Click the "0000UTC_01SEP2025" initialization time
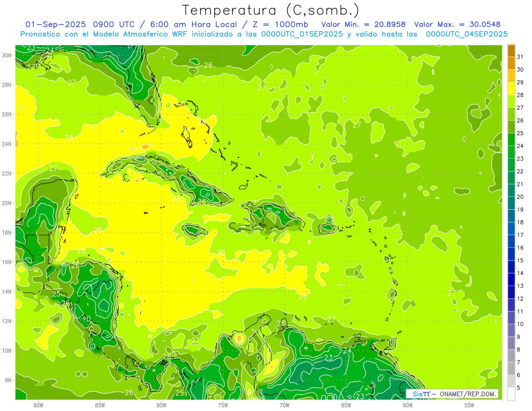Screen dimensions: 532x411 [x=301, y=34]
